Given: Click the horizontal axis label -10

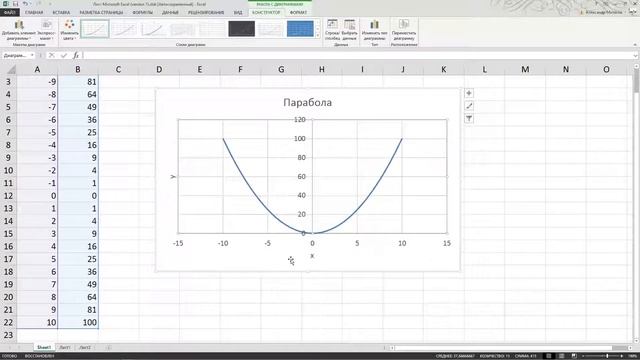Looking at the screenshot, I should (223, 243).
